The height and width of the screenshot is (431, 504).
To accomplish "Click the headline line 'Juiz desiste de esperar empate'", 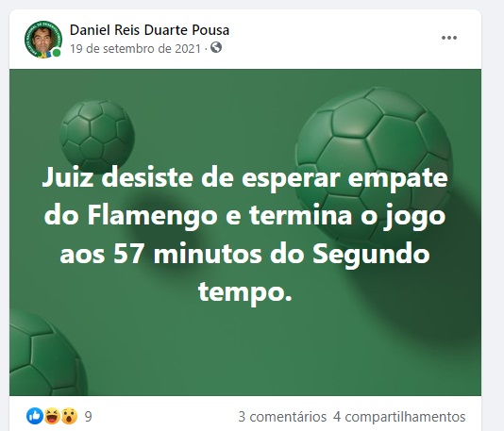I will [245, 178].
